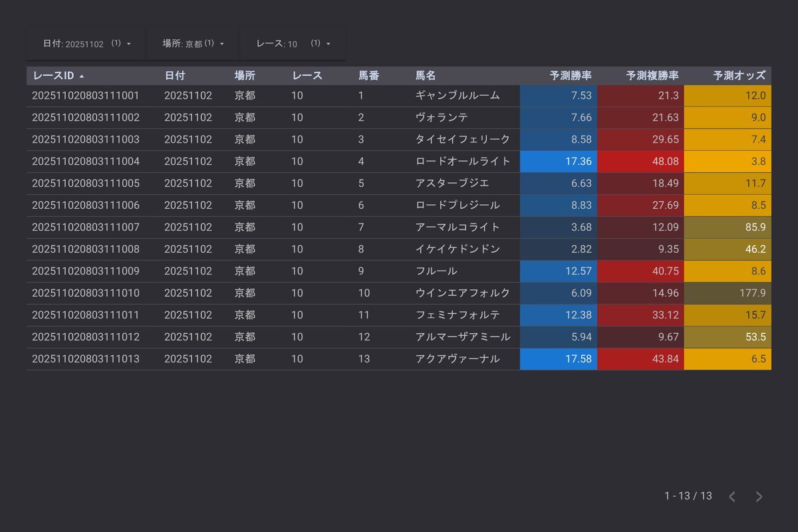Select horse name ギャンブルルーム
Image resolution: width=798 pixels, height=532 pixels.
coord(457,96)
